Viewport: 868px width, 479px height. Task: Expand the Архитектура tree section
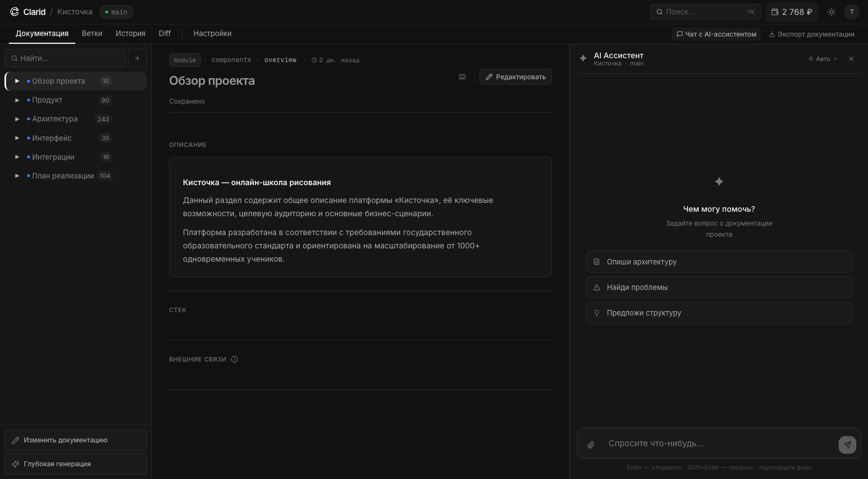pyautogui.click(x=17, y=119)
